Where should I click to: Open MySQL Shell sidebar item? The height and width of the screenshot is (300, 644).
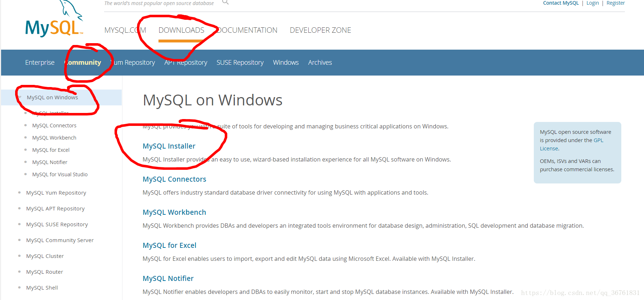click(x=42, y=288)
